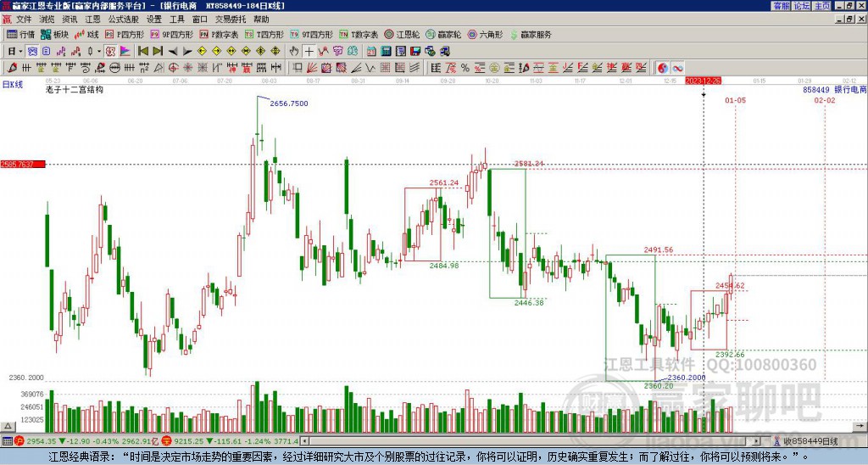Open the 主页 homepage link
The height and width of the screenshot is (465, 868).
coord(822,6)
